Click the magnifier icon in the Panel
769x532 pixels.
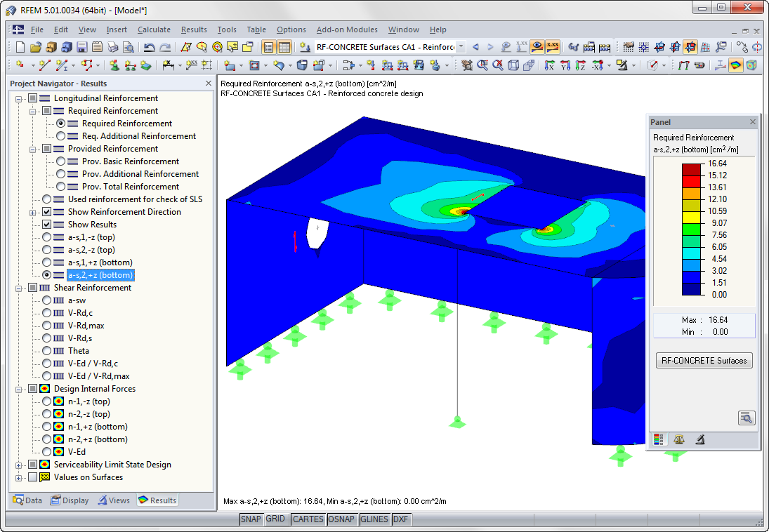click(x=747, y=418)
